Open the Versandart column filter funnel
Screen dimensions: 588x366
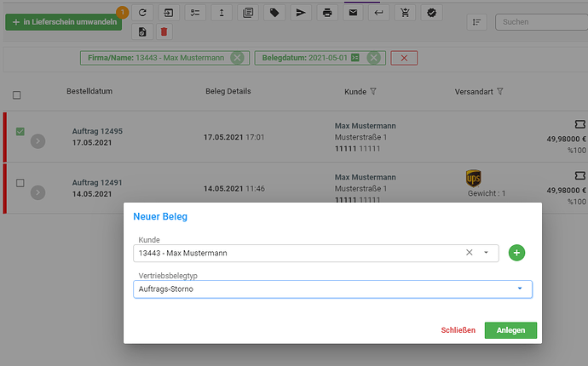click(500, 91)
